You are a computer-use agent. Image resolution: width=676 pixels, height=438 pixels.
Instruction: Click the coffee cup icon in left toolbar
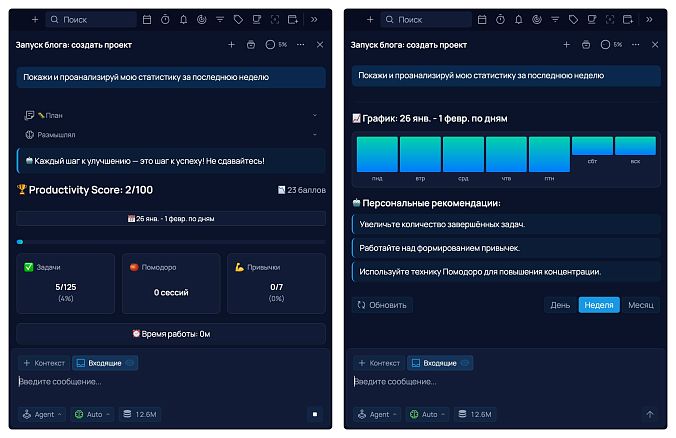256,19
